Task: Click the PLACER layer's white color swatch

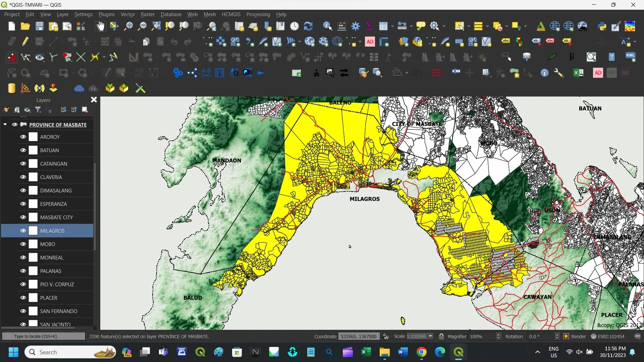Action: coord(33,298)
